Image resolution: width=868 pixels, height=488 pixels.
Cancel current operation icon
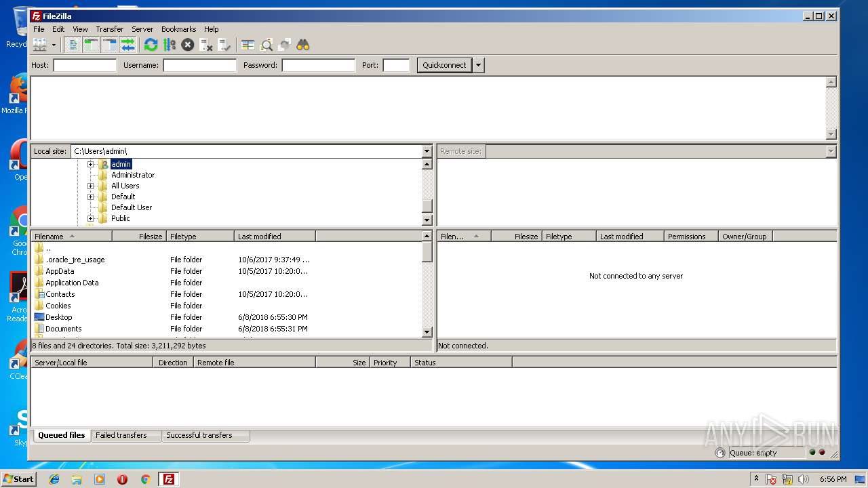coord(188,45)
